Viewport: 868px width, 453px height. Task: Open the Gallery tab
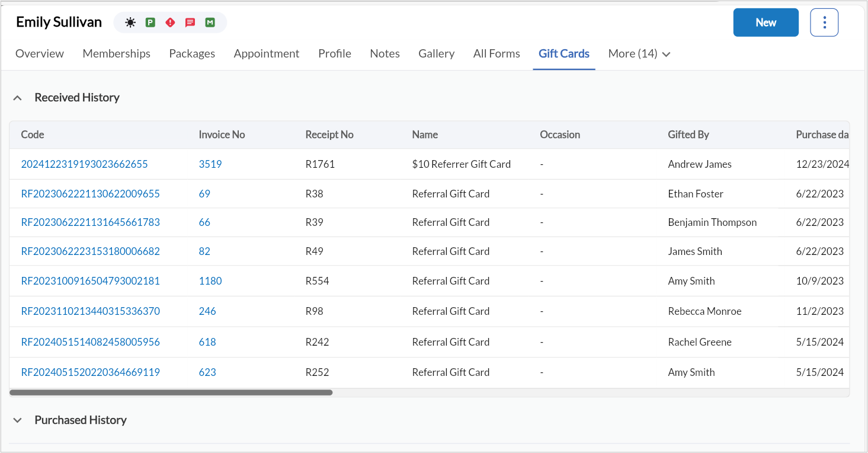click(x=437, y=54)
